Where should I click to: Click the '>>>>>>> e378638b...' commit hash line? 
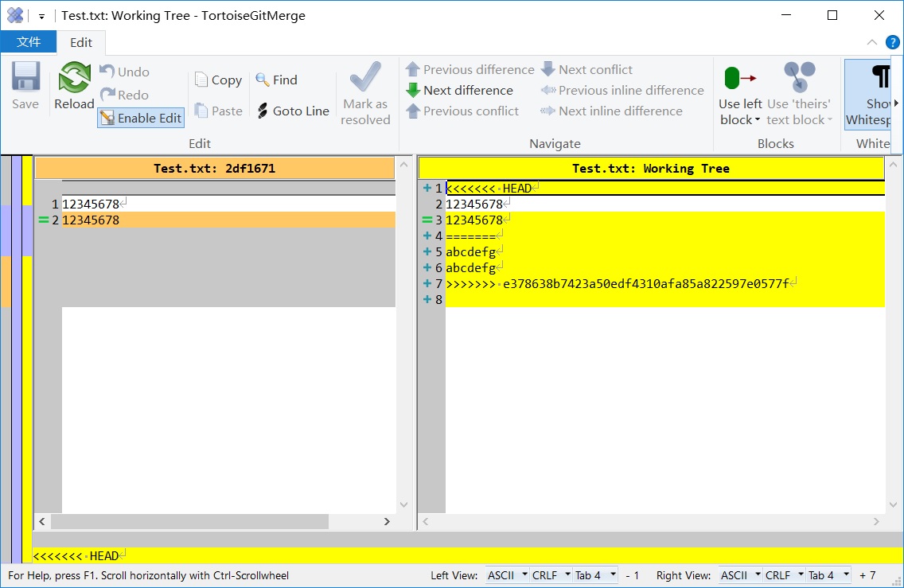point(664,283)
